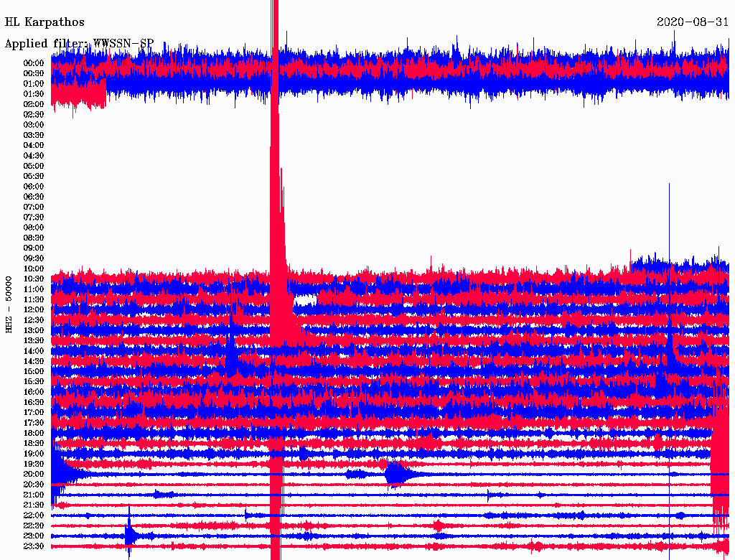This screenshot has height=560, width=735.
Task: Select the '22:00' time label
Action: point(34,515)
